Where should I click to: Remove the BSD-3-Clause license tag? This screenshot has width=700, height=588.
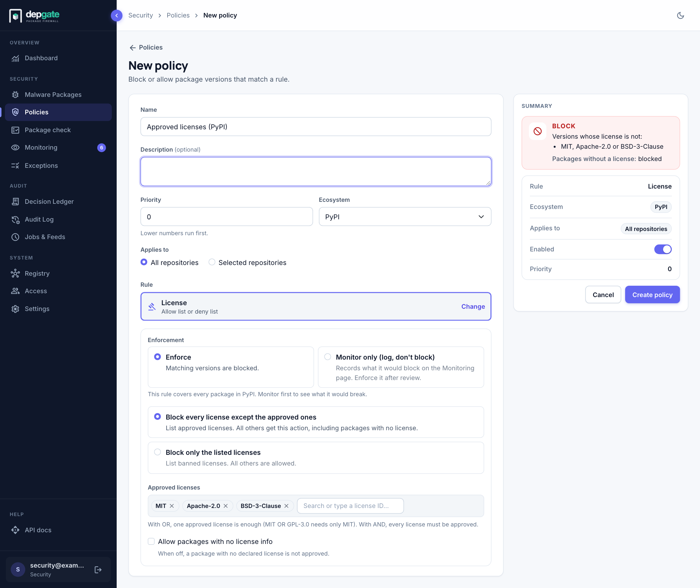click(286, 506)
